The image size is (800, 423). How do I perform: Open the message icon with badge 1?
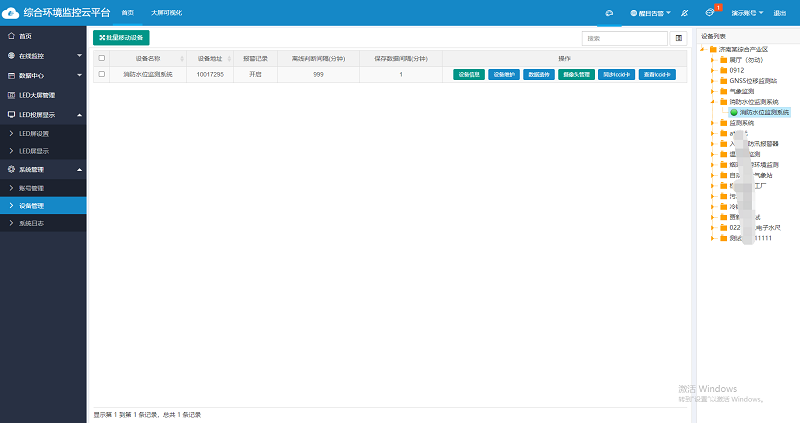pyautogui.click(x=710, y=12)
